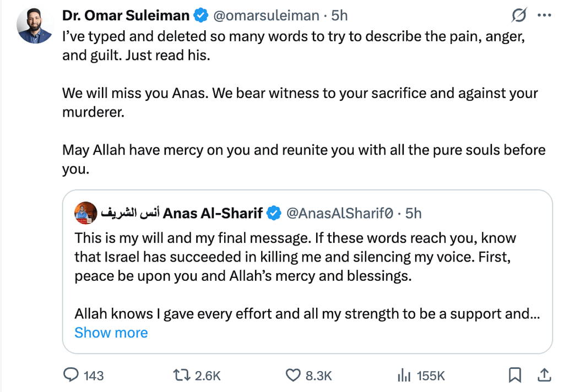Click the @AnasAlSharif0 handle
Screen dimensions: 564x392
[x=340, y=213]
